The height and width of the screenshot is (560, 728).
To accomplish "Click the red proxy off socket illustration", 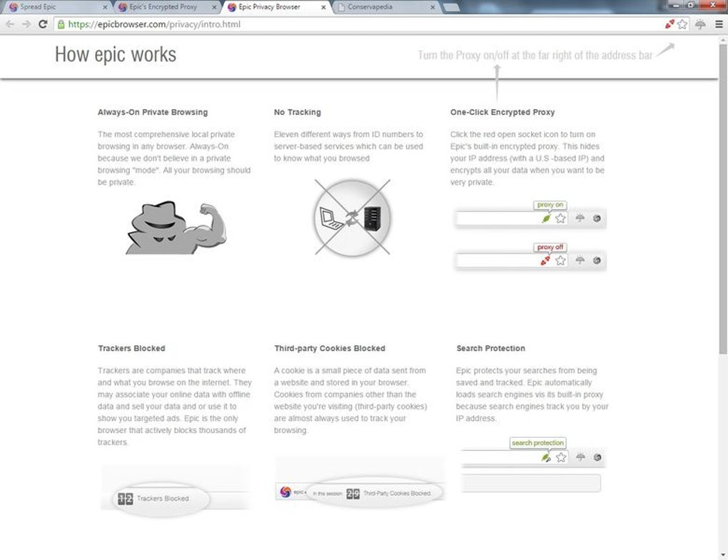I will pyautogui.click(x=545, y=261).
